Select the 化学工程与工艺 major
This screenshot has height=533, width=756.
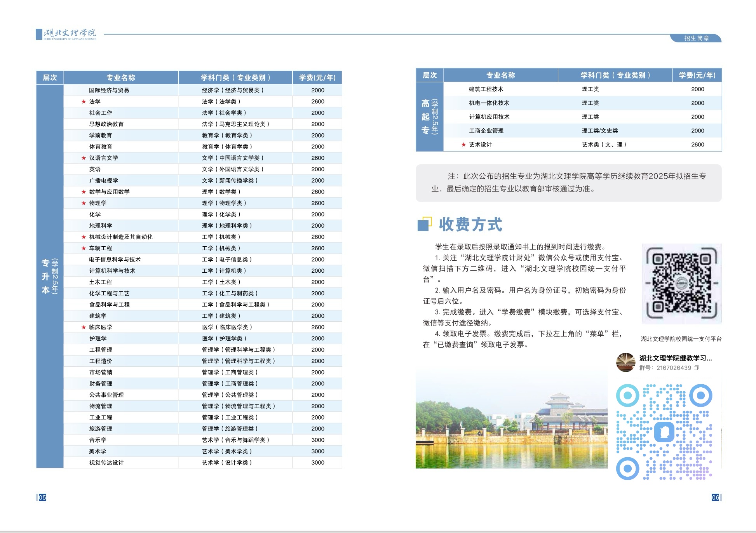(109, 293)
